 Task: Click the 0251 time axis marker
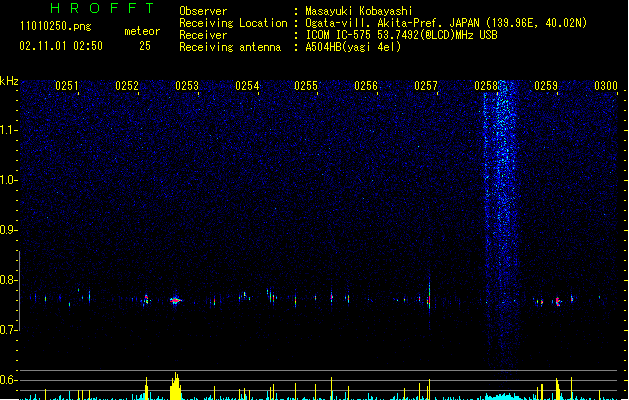pos(67,86)
